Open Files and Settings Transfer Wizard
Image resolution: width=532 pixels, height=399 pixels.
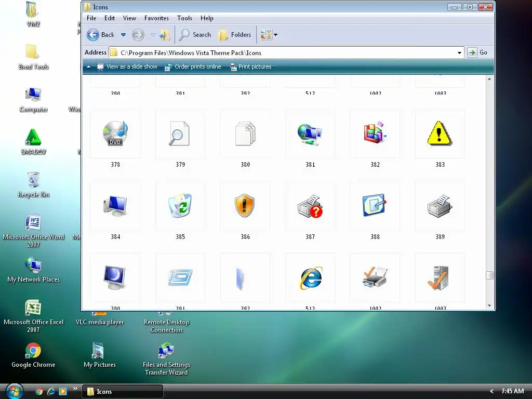coord(166,359)
